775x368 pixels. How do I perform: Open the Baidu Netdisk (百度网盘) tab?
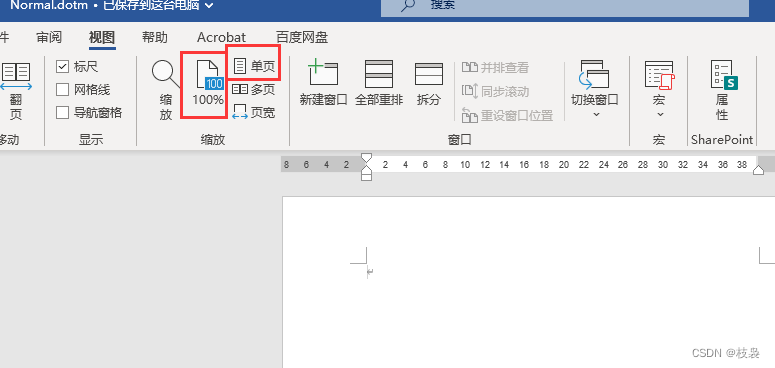(302, 38)
